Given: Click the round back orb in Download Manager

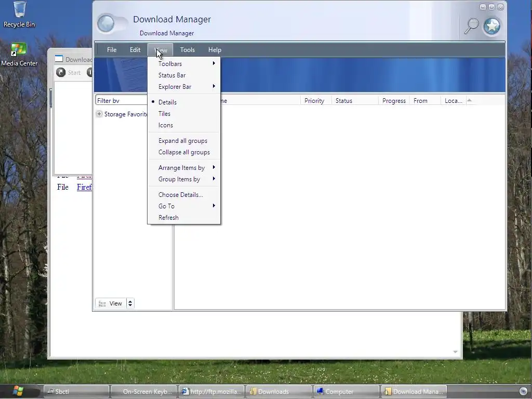Looking at the screenshot, I should pyautogui.click(x=106, y=24).
